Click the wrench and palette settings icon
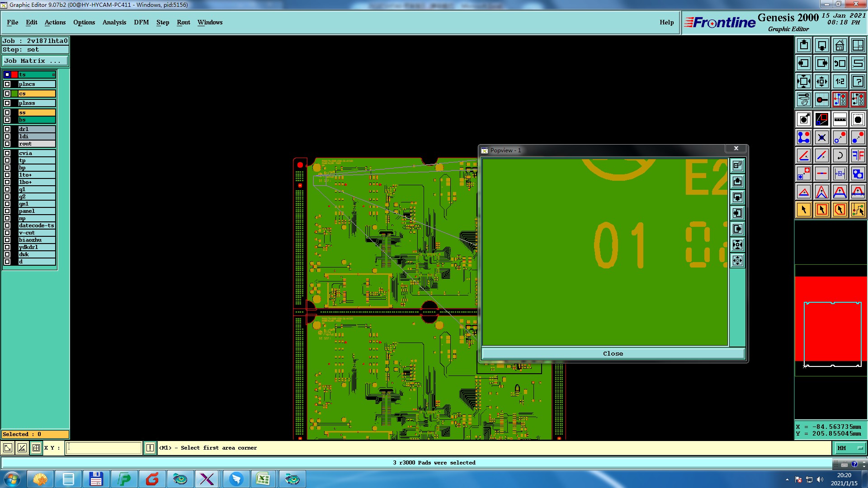868x488 pixels. 803,99
